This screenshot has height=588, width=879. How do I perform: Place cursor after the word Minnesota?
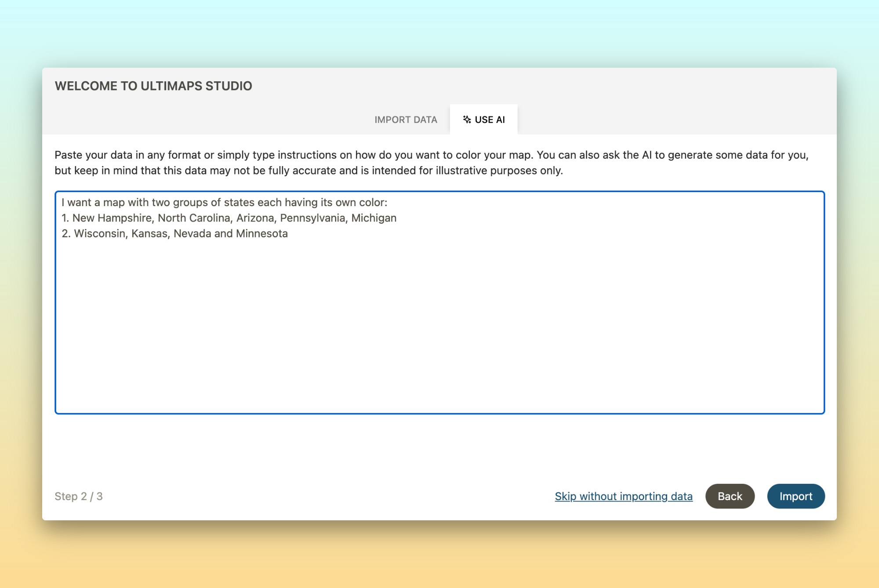289,233
